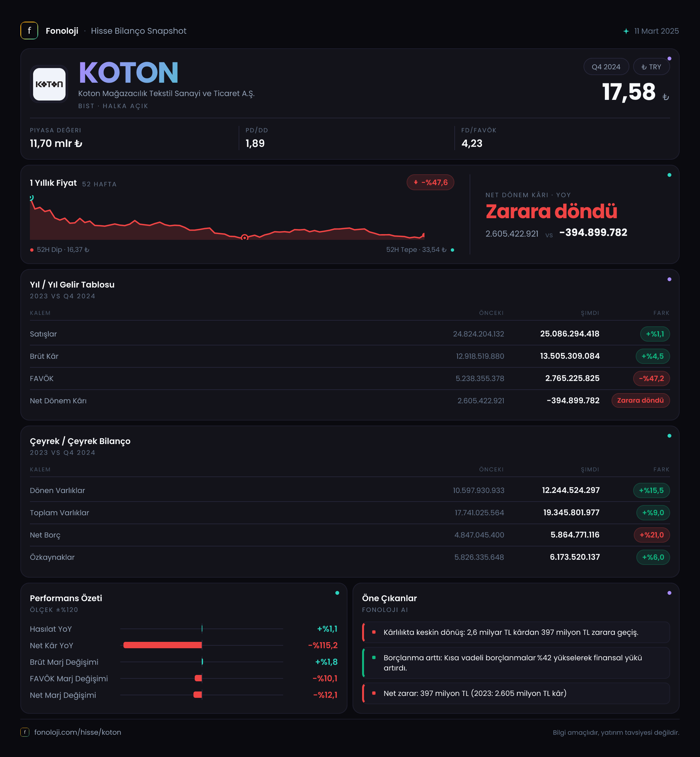The width and height of the screenshot is (700, 757).
Task: Click the teal dot on the 1 Yıllık Fiyat card
Action: pos(669,175)
